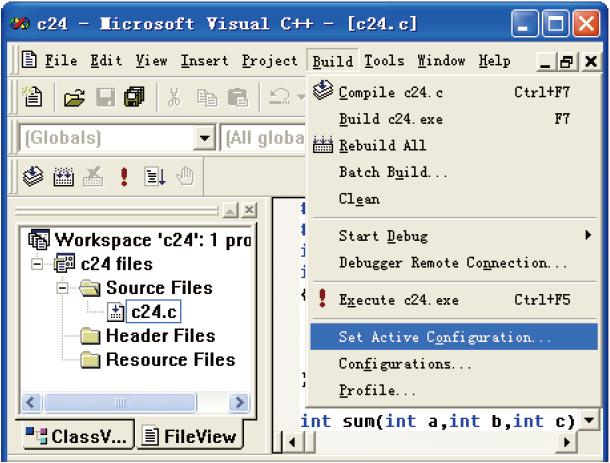Choose Execute c24.exe menu entry
Viewport: 610px width, 463px height.
click(454, 300)
